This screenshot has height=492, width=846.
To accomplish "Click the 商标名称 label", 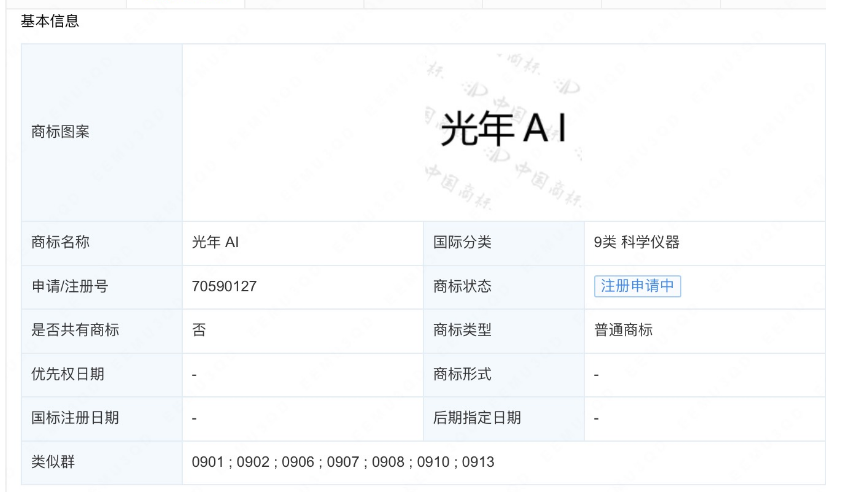I will pyautogui.click(x=60, y=242).
